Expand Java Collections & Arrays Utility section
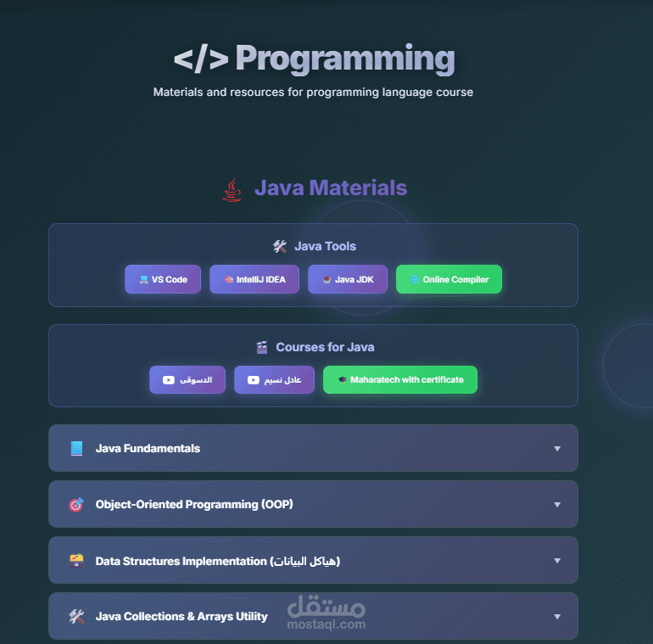 (x=313, y=616)
